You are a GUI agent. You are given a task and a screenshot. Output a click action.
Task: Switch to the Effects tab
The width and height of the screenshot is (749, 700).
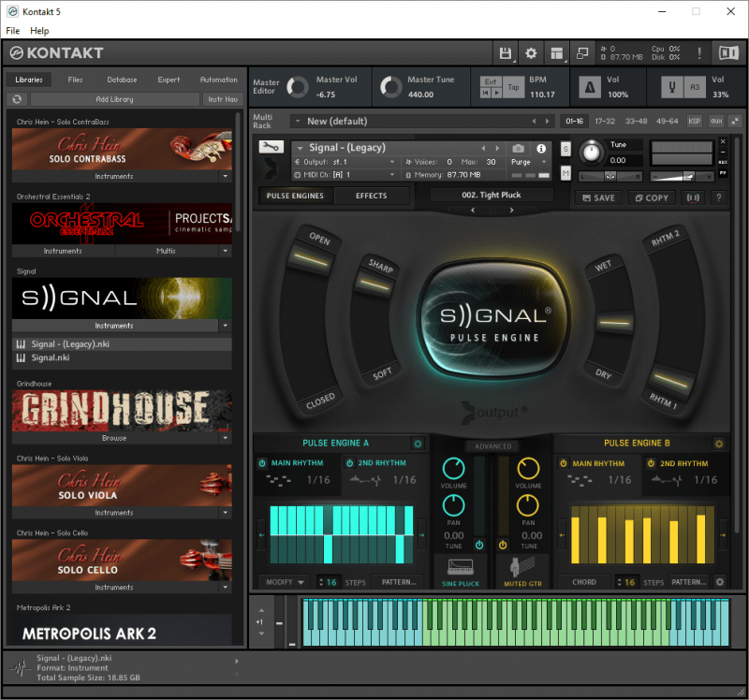pyautogui.click(x=371, y=197)
